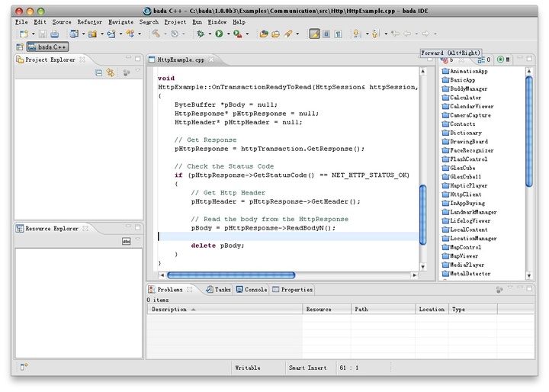Click the new source folder icon

click(92, 34)
